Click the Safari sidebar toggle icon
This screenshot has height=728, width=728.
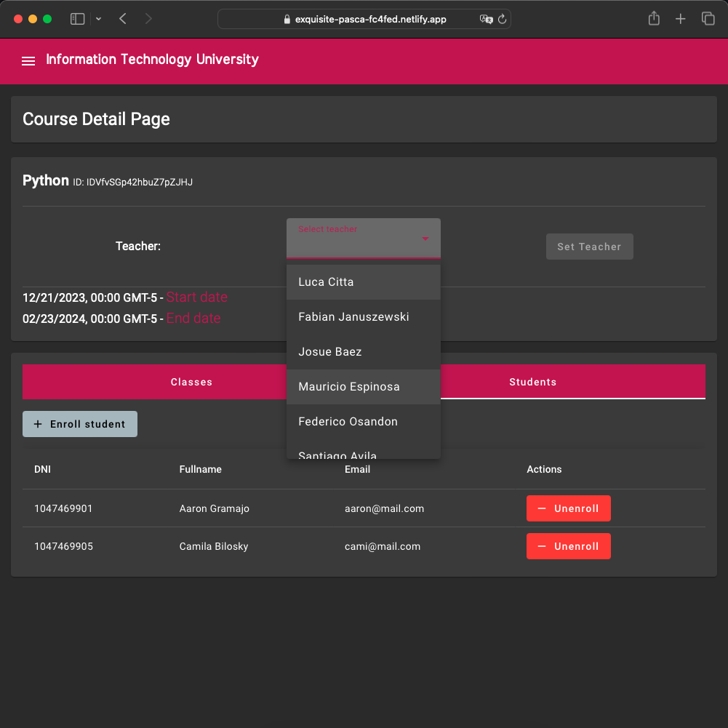pos(77,19)
